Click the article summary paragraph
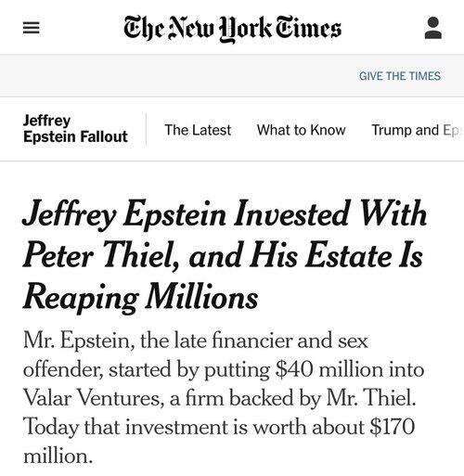The height and width of the screenshot is (476, 464). [x=224, y=398]
